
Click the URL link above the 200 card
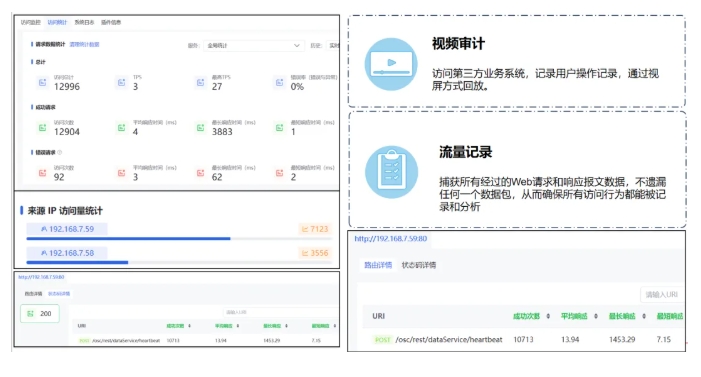click(41, 277)
